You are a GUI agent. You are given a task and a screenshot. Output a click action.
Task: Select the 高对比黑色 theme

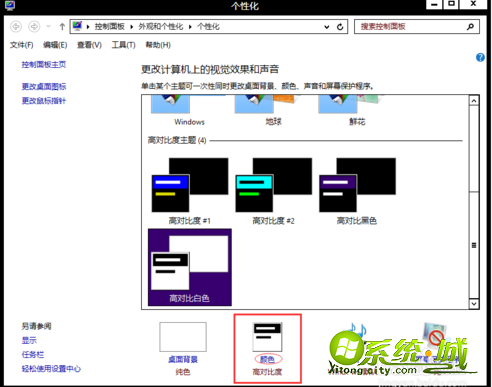tap(357, 191)
